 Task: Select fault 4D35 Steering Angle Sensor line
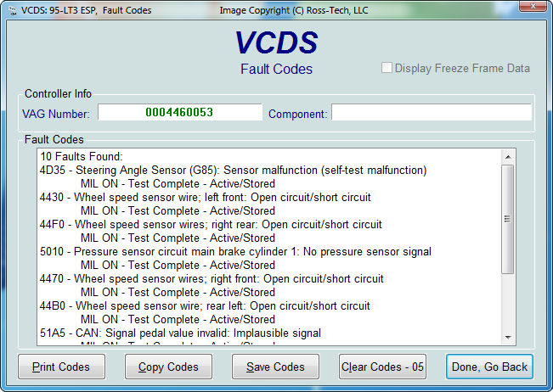233,170
